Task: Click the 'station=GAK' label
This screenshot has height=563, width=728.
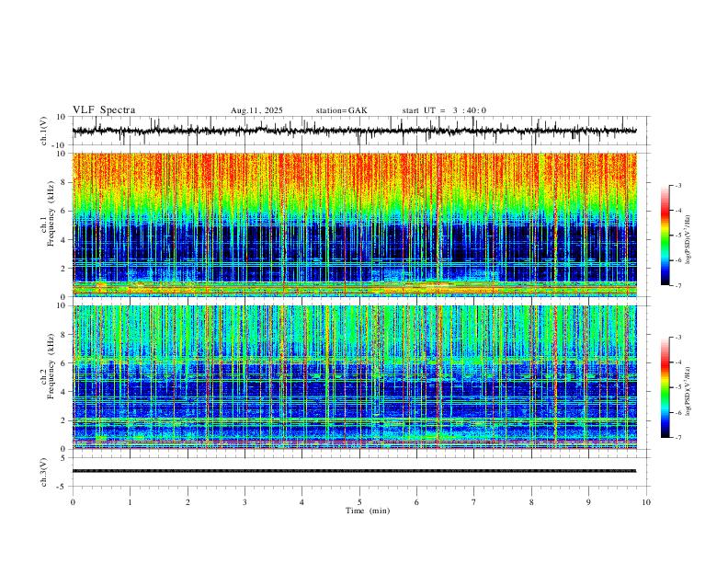Action: [x=342, y=110]
